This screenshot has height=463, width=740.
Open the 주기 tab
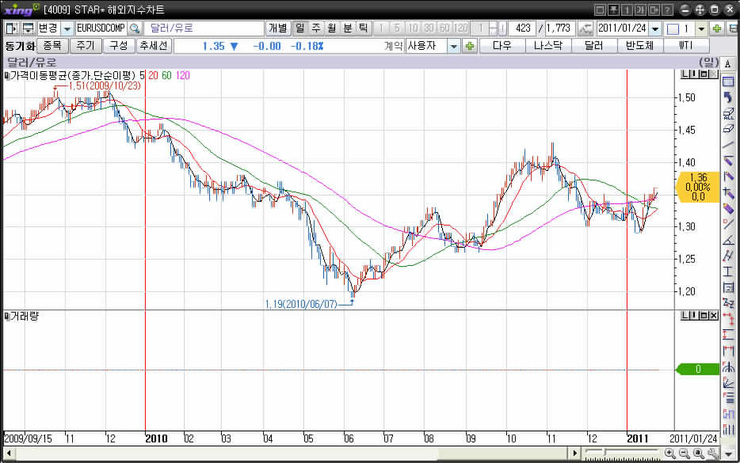point(85,46)
